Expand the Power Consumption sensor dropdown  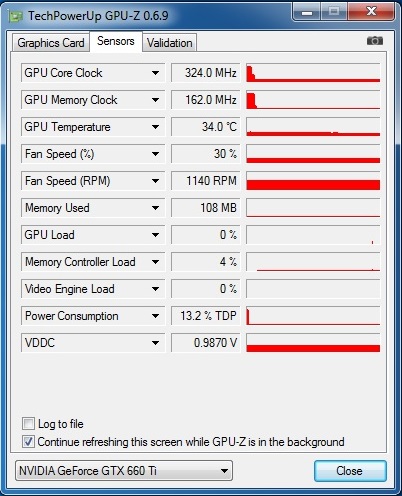click(155, 316)
